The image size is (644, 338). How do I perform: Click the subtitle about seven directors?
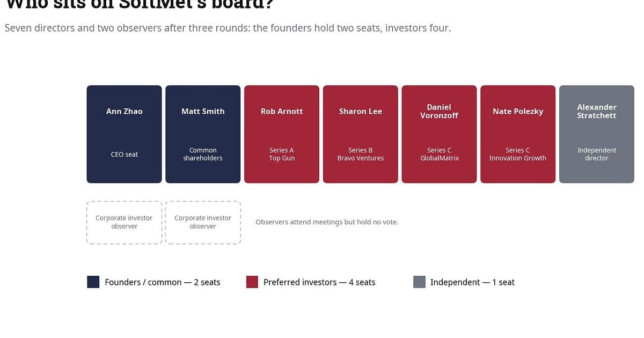228,28
